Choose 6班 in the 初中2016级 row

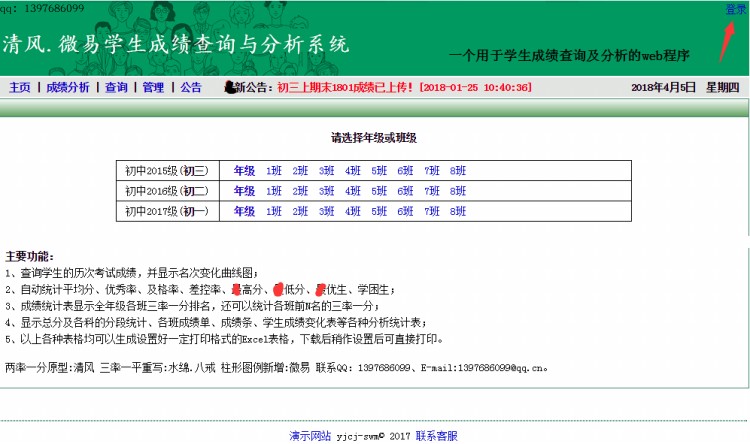(405, 191)
